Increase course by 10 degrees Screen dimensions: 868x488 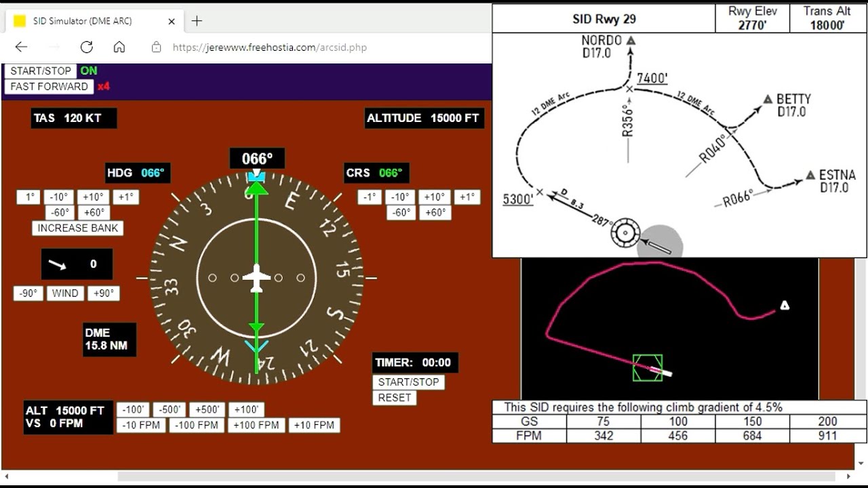(x=434, y=197)
